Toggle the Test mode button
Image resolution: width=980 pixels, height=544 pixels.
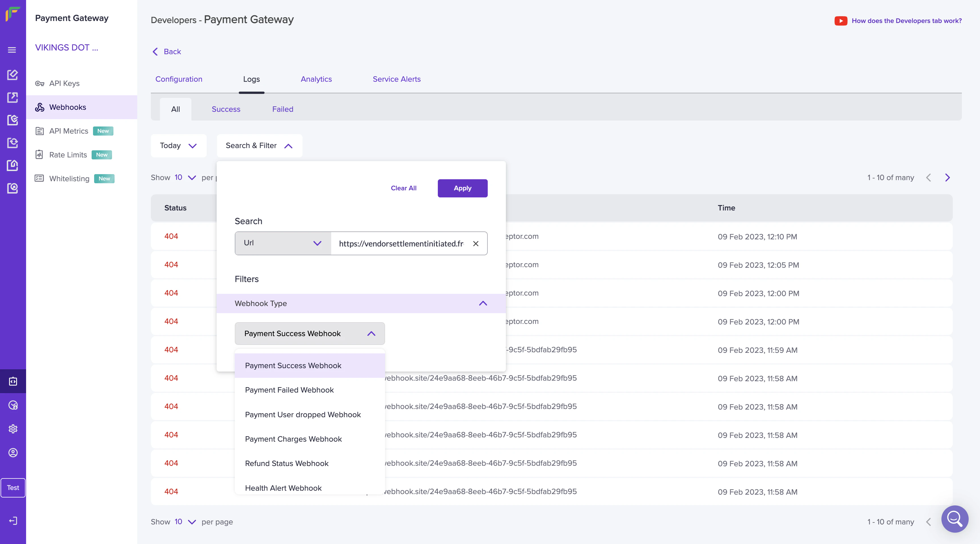(x=13, y=488)
